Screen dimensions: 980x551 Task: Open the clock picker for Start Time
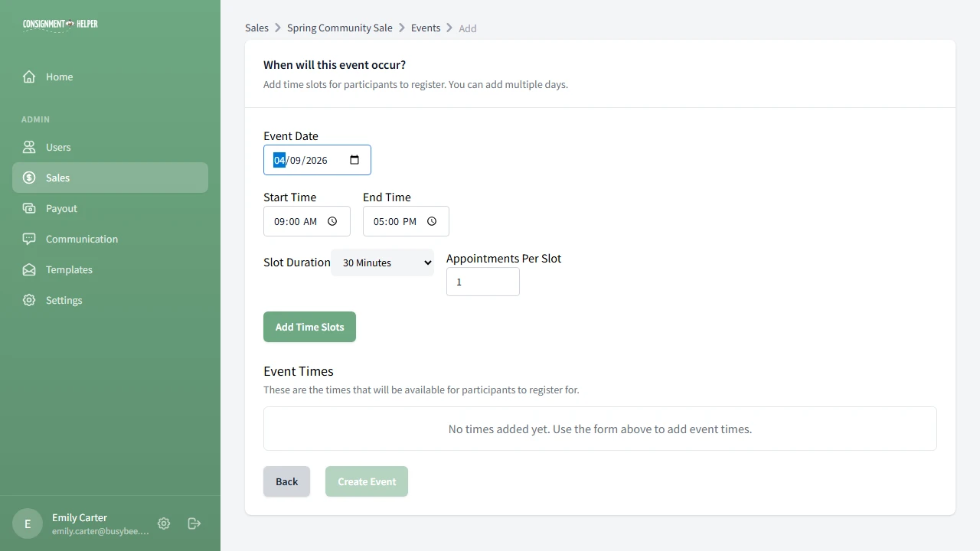coord(332,221)
